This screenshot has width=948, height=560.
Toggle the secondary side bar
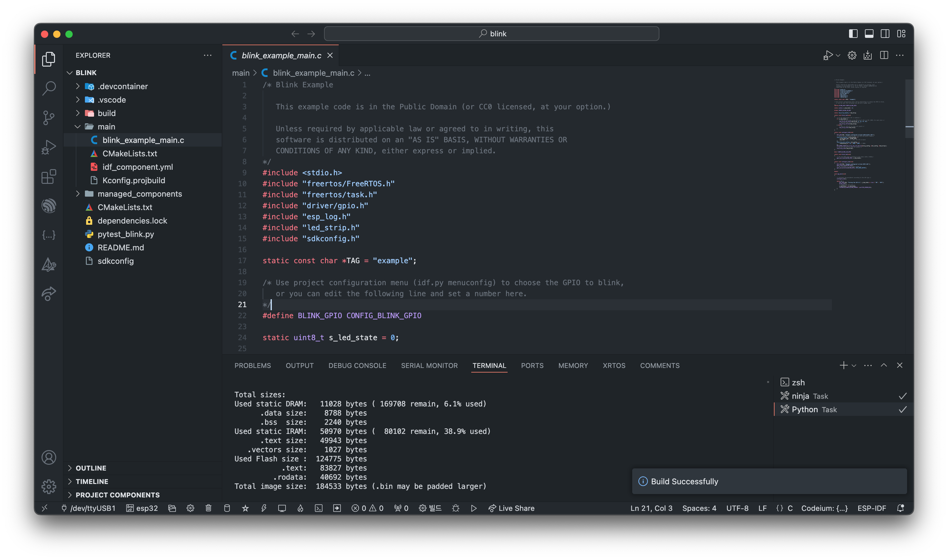coord(885,34)
